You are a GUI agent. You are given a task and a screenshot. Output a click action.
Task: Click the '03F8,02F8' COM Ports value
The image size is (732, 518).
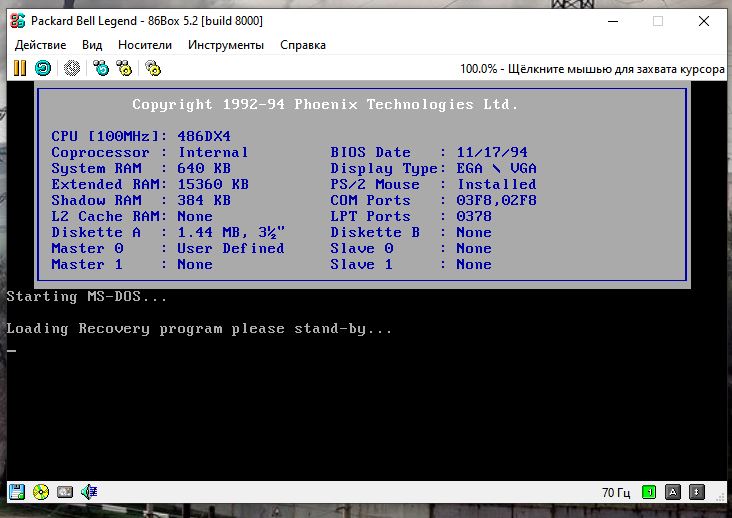coord(496,200)
